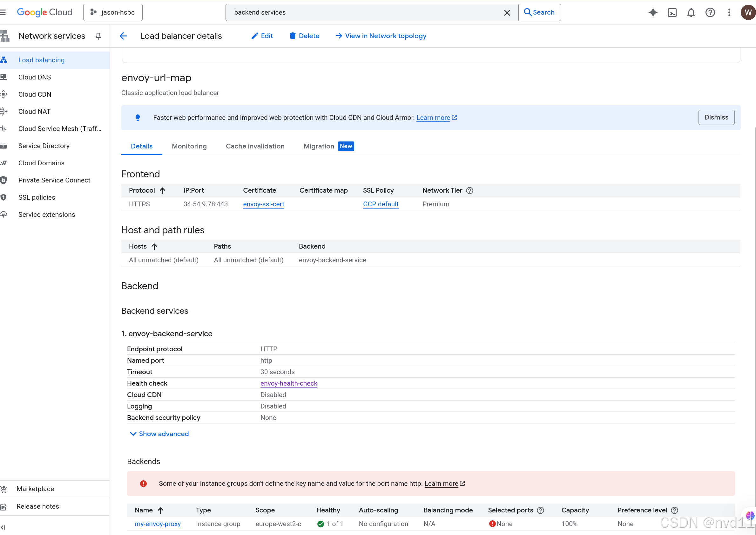Screen dimensions: 756x535
Task: Click the Selected ports help icon
Action: [540, 510]
